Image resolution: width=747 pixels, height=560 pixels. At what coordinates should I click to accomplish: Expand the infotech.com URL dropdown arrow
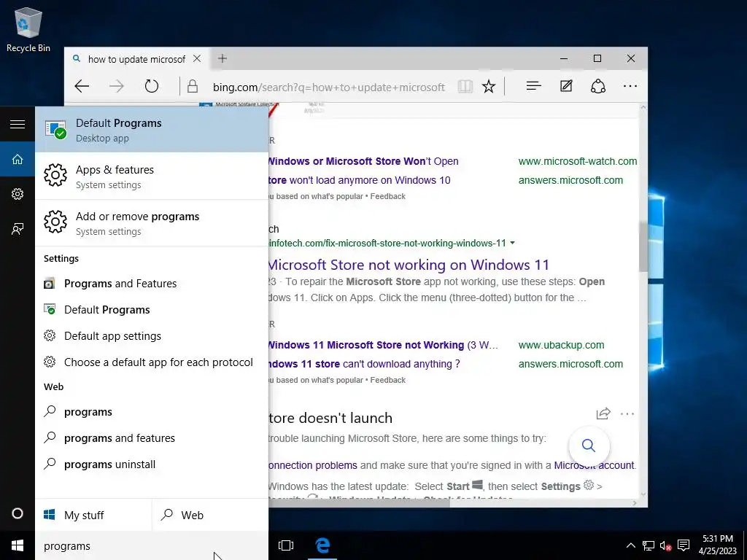tap(513, 243)
